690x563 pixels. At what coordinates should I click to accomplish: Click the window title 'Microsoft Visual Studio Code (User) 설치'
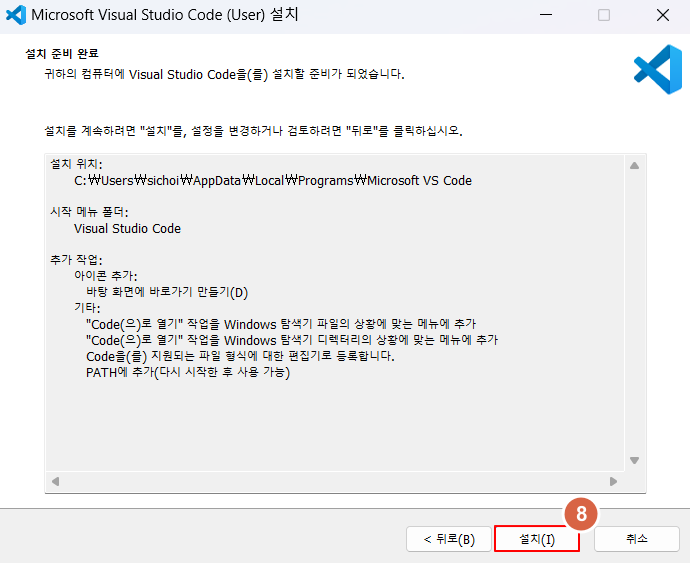[x=165, y=15]
